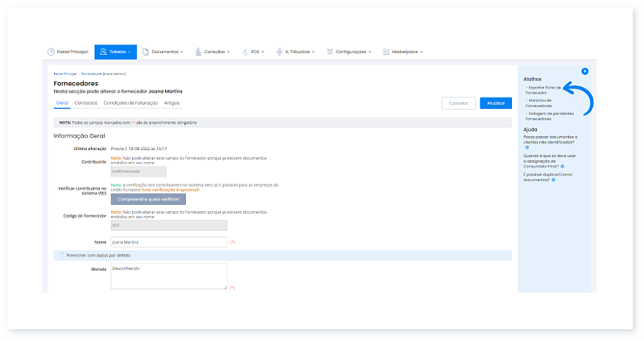Switch to the Contactos tab
The width and height of the screenshot is (644, 341).
coord(86,103)
